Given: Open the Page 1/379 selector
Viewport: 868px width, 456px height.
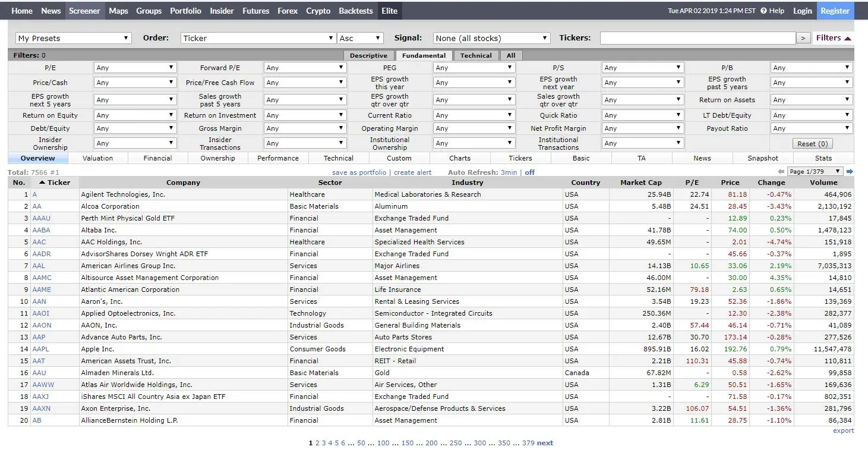Looking at the screenshot, I should (815, 172).
